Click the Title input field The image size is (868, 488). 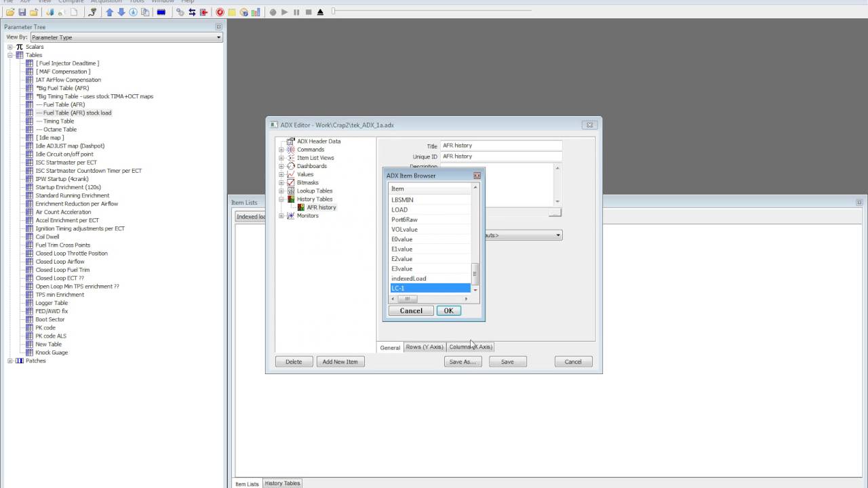pyautogui.click(x=501, y=146)
